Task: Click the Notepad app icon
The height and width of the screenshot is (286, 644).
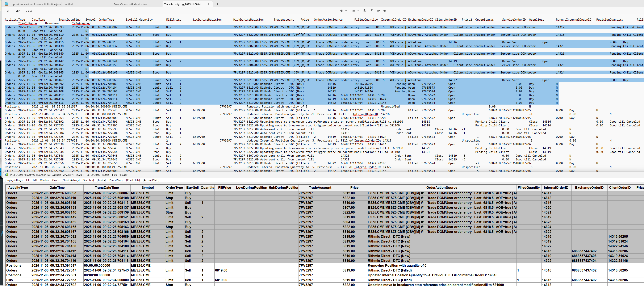Action: [7, 4]
